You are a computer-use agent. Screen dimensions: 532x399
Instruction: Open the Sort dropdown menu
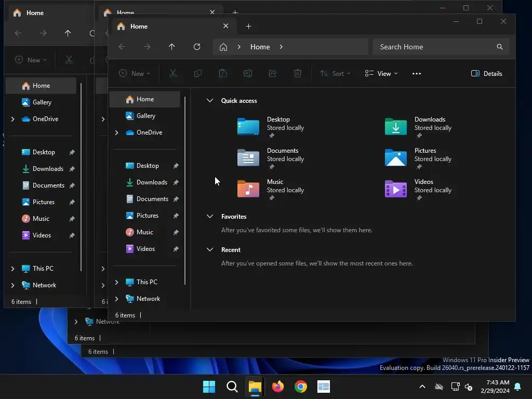point(335,74)
